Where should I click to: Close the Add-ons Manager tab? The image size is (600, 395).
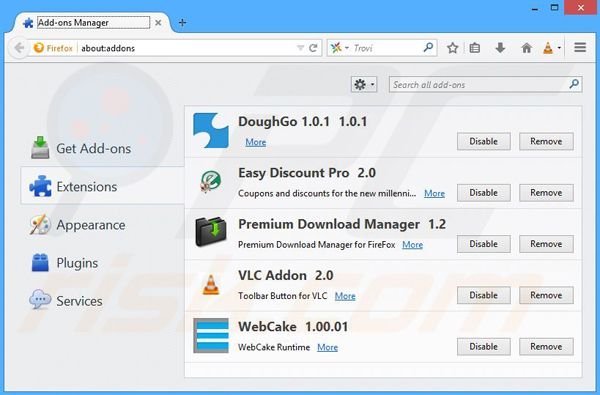(x=158, y=23)
